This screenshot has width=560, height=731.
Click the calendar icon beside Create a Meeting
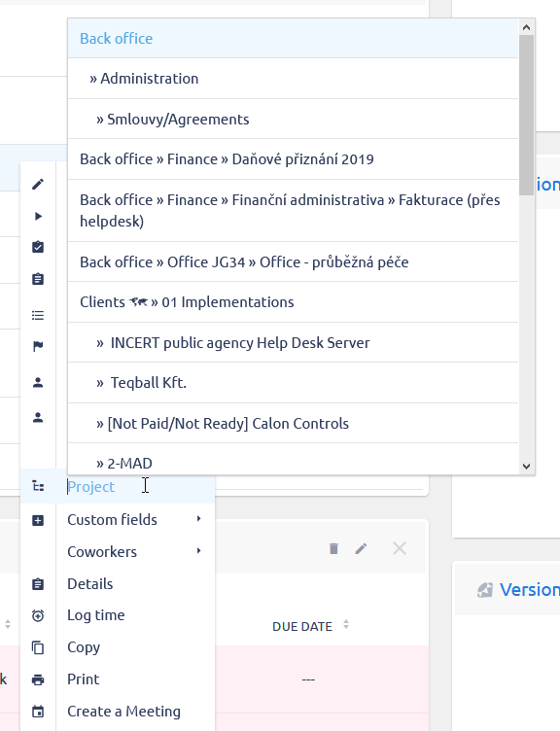38,712
